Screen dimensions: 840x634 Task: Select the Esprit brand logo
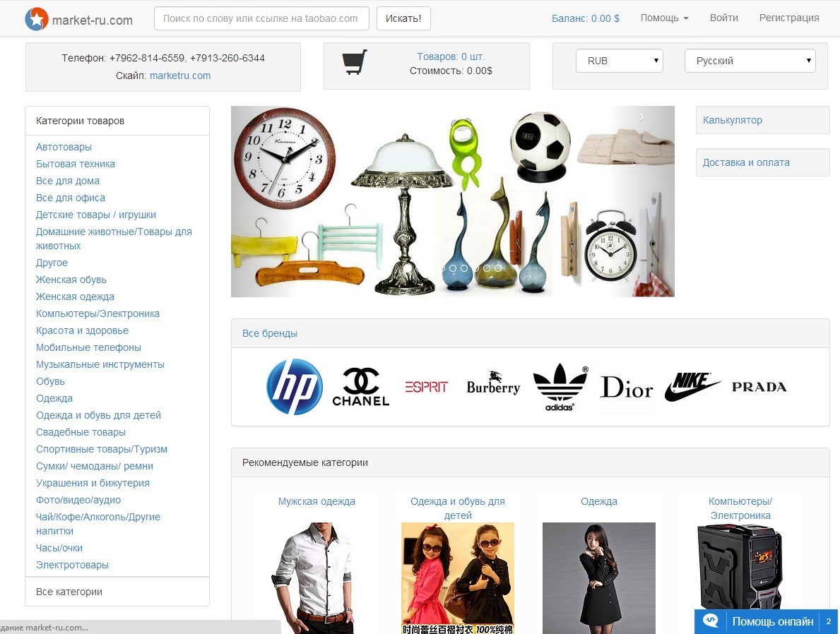tap(427, 387)
